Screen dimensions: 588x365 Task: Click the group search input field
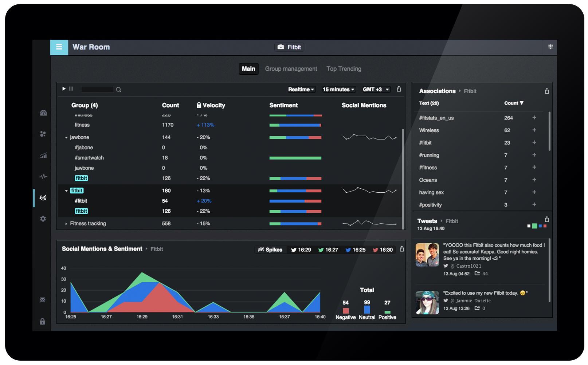pyautogui.click(x=97, y=89)
